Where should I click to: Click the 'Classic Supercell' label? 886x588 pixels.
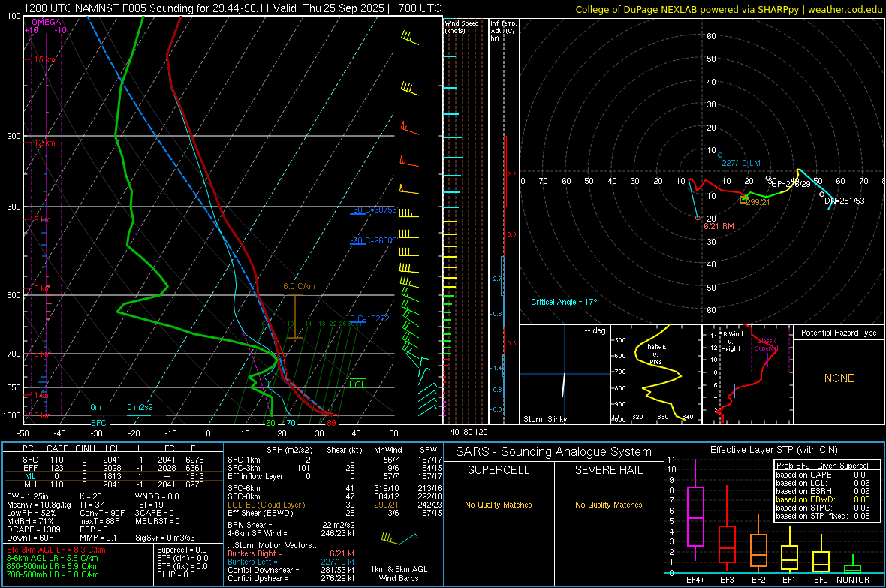pos(767,345)
